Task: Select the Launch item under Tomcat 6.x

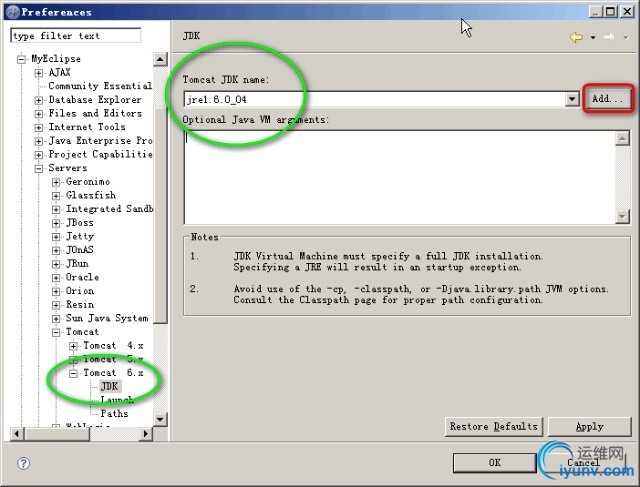Action: click(x=117, y=400)
